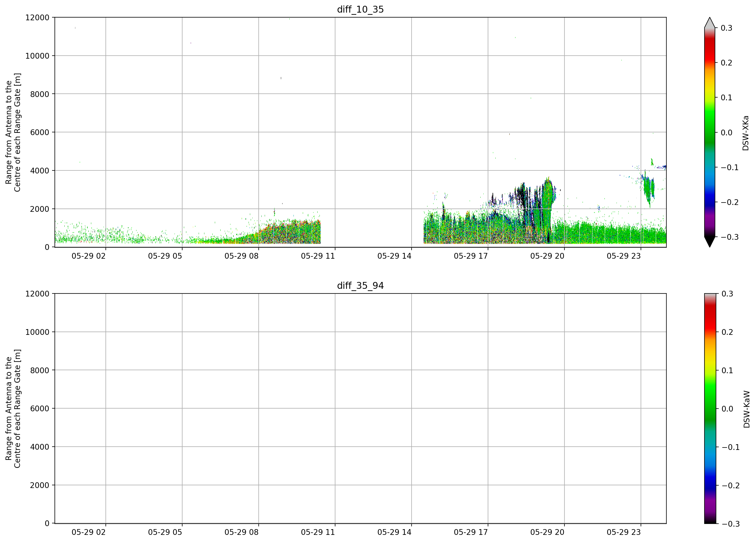Click the DSW-KaW colorbar gradient

click(710, 409)
